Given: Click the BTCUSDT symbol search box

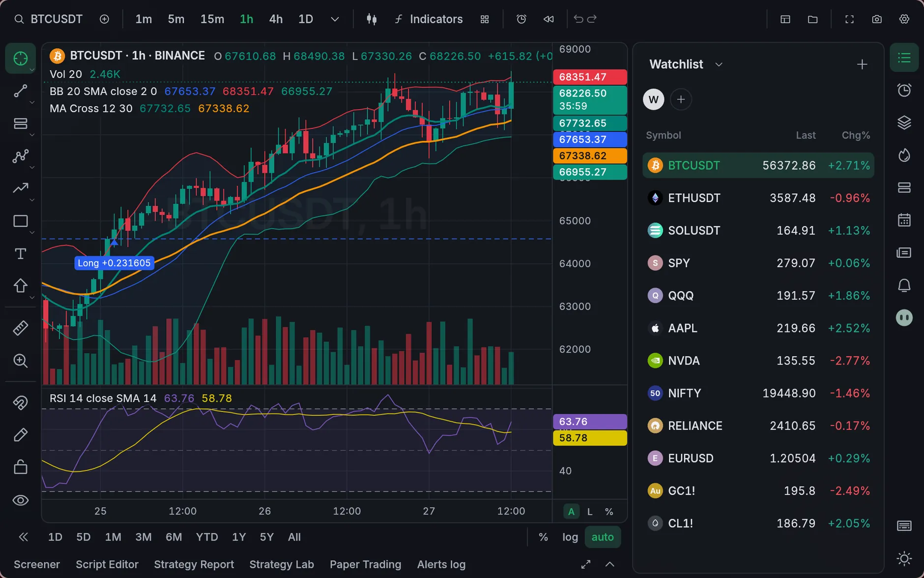Looking at the screenshot, I should (x=48, y=19).
